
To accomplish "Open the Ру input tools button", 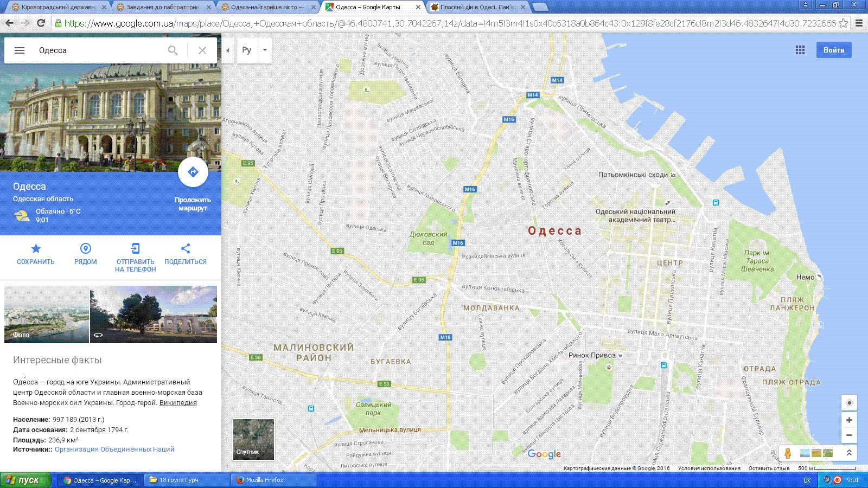I will coord(247,50).
